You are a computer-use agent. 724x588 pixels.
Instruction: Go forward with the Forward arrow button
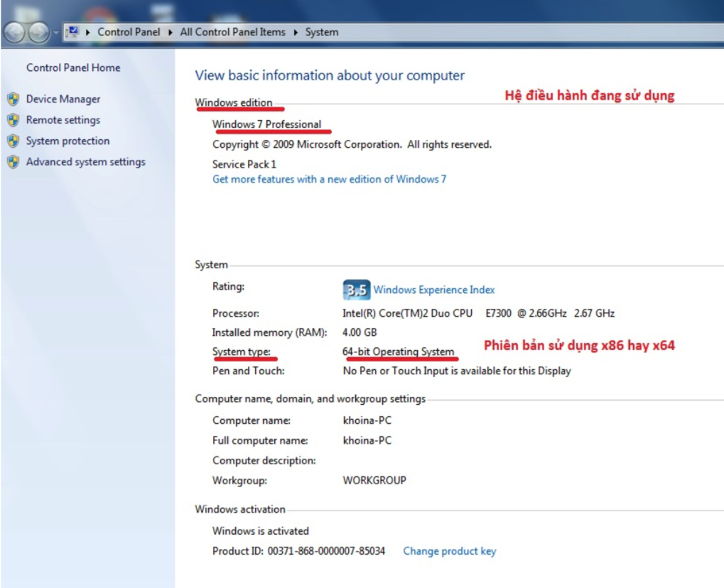[x=39, y=32]
